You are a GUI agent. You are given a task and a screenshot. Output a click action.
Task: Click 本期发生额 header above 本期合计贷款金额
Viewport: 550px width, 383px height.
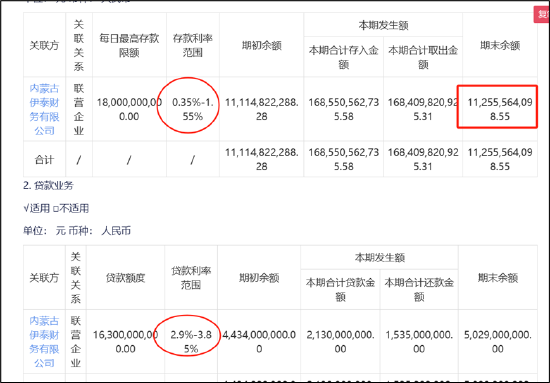pos(380,258)
